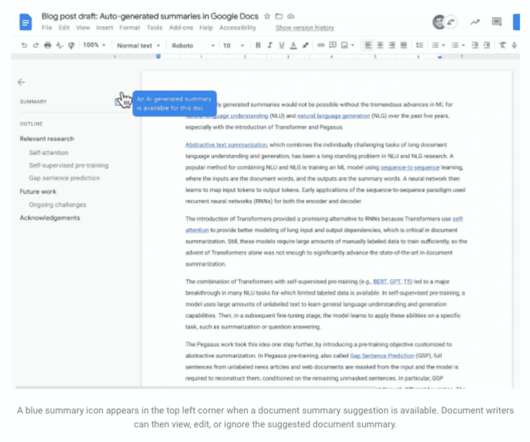Click the Redo icon
The image size is (530, 442).
pyautogui.click(x=35, y=45)
